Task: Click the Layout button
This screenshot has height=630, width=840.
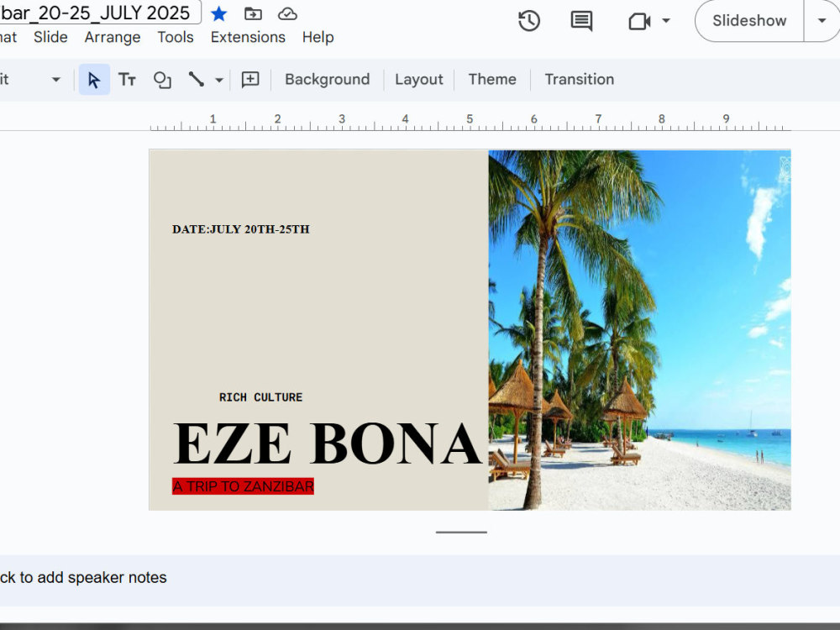Action: click(x=419, y=79)
